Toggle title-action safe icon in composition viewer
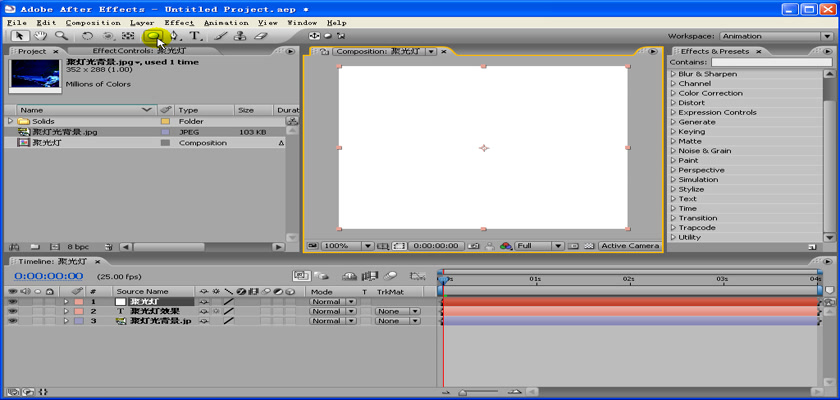 click(x=382, y=246)
